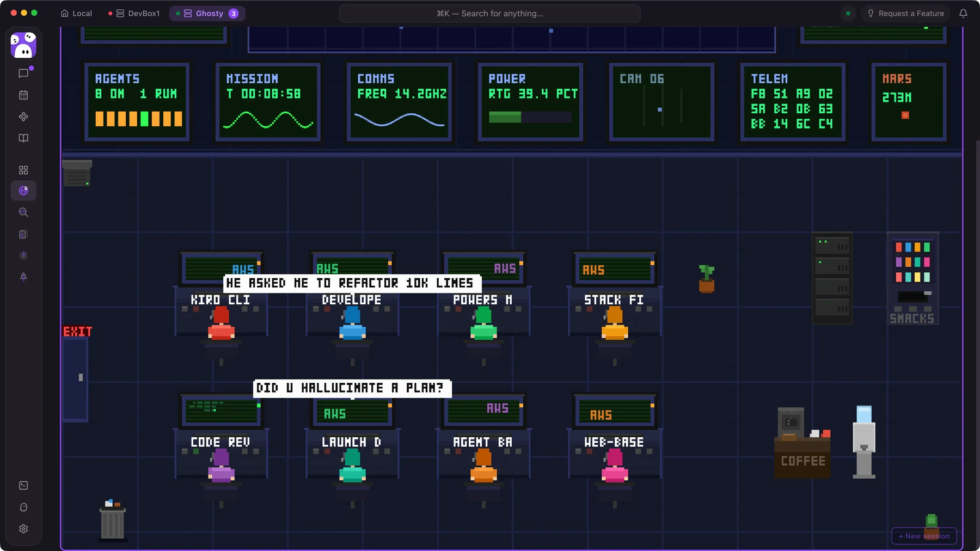Click the radar target icon in sidebar
This screenshot has height=551, width=980.
click(23, 255)
